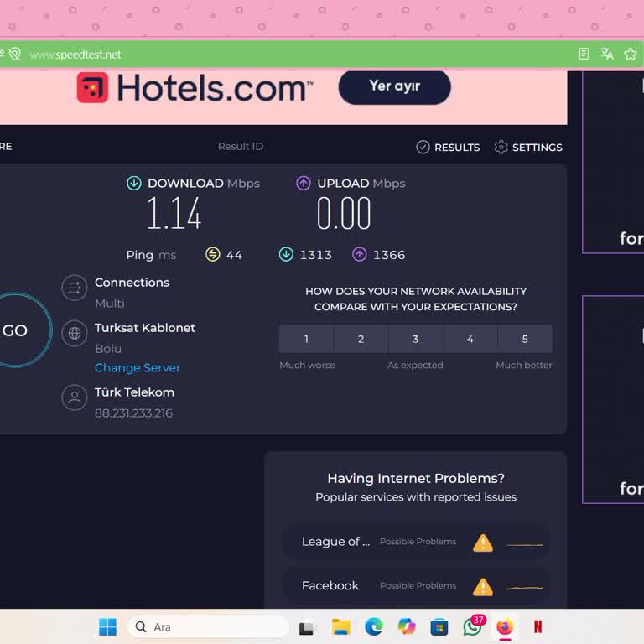Open File Explorer from the taskbar
The width and height of the screenshot is (644, 644).
tap(340, 626)
